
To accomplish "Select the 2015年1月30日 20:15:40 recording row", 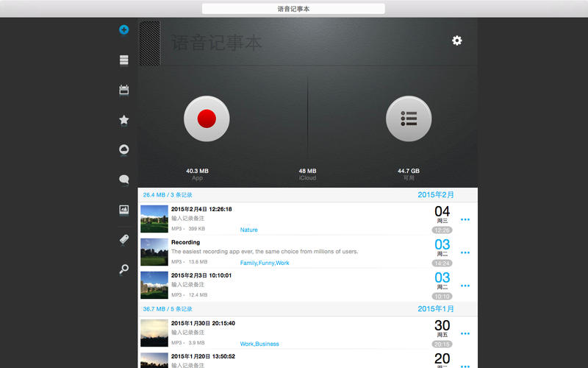I will pyautogui.click(x=307, y=333).
